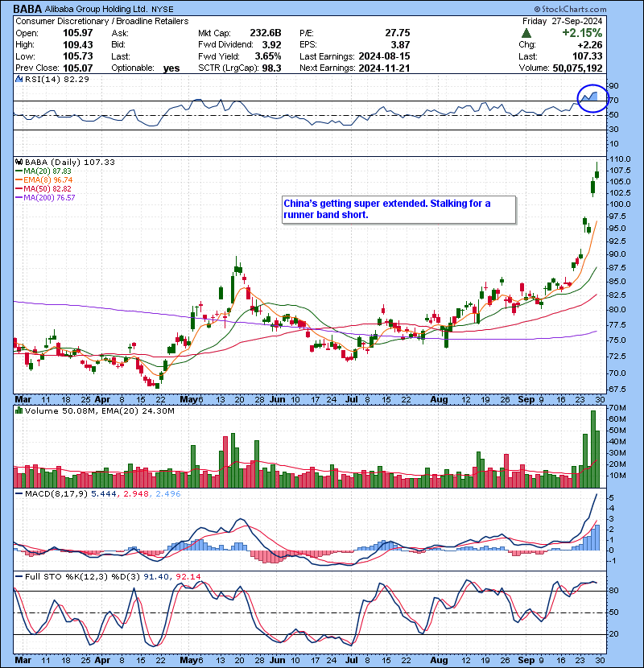Viewport: 644px width, 668px height.
Task: Click the Volume value 50,075,192
Action: pos(577,68)
